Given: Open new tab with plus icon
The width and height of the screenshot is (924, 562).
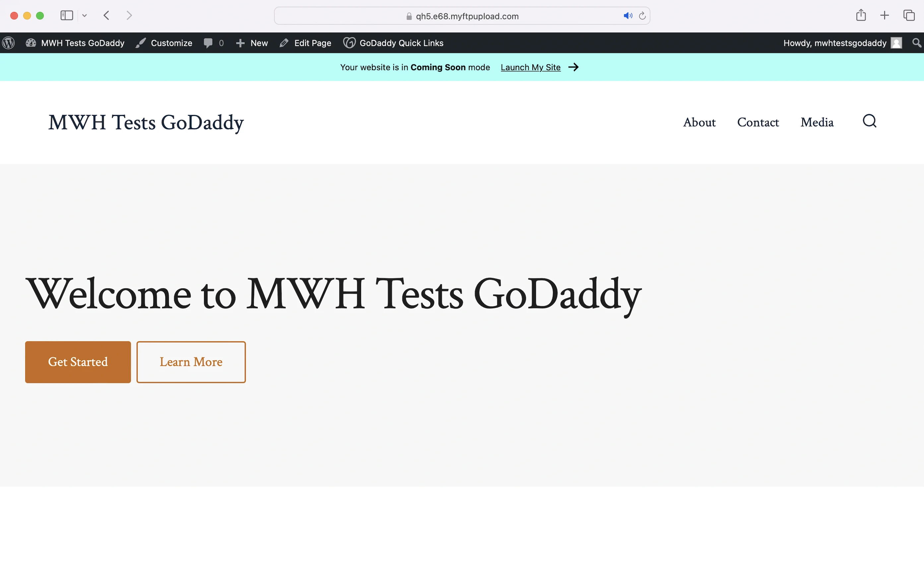Looking at the screenshot, I should [x=884, y=15].
